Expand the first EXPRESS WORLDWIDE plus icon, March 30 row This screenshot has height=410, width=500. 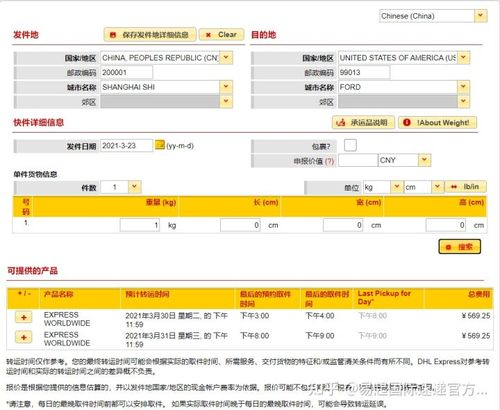tap(24, 317)
